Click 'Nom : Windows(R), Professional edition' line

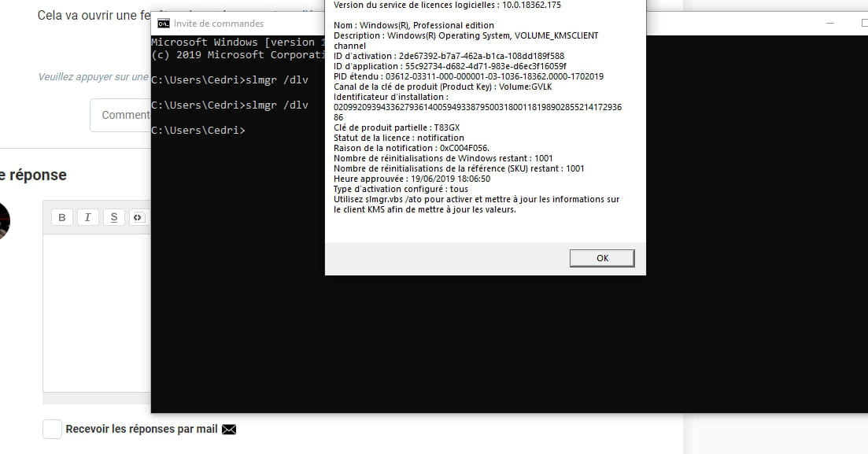pos(413,25)
